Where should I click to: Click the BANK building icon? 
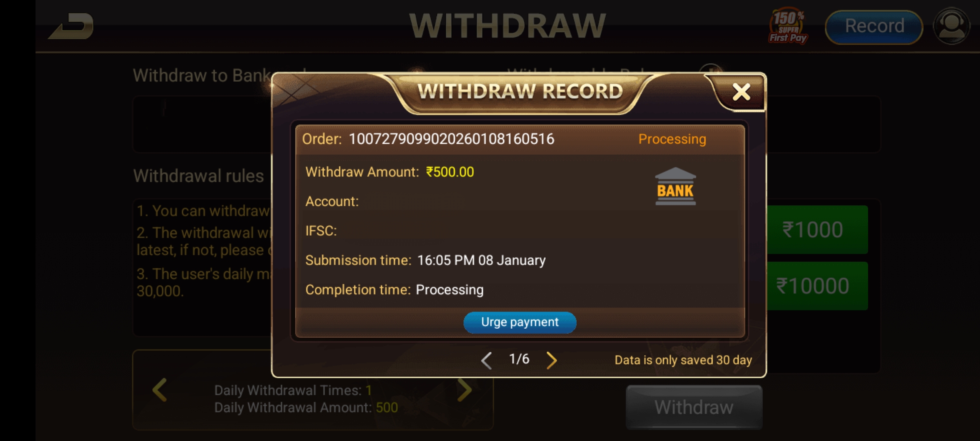coord(675,186)
